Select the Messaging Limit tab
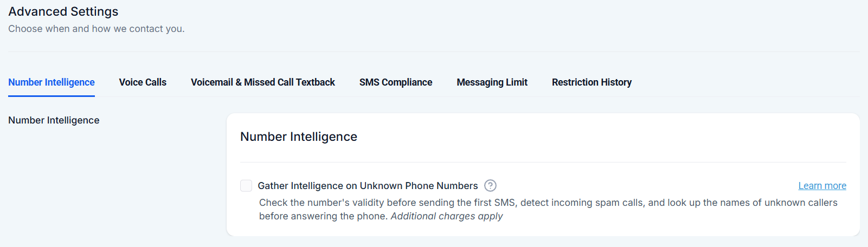 pyautogui.click(x=492, y=82)
